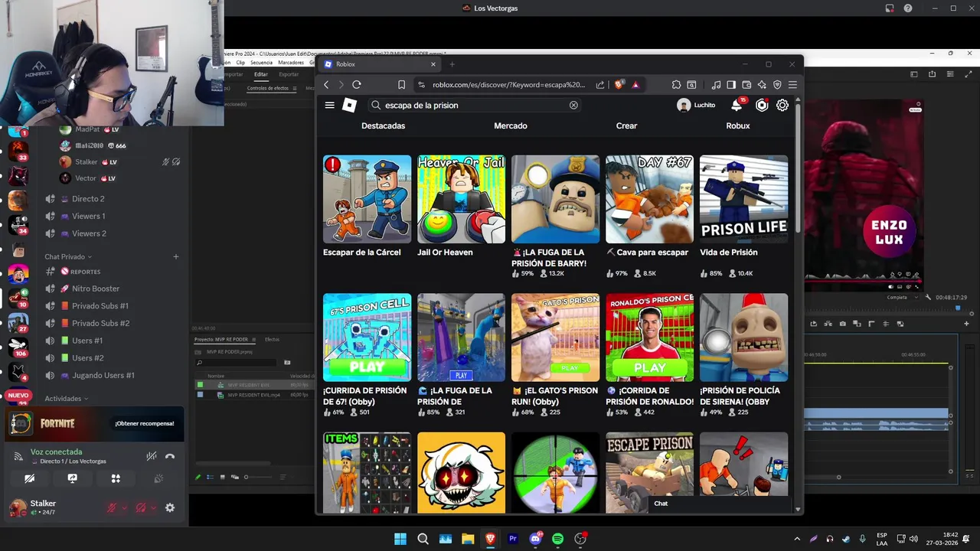The height and width of the screenshot is (551, 980).
Task: Open the Vida de Prisión game
Action: [x=743, y=216]
